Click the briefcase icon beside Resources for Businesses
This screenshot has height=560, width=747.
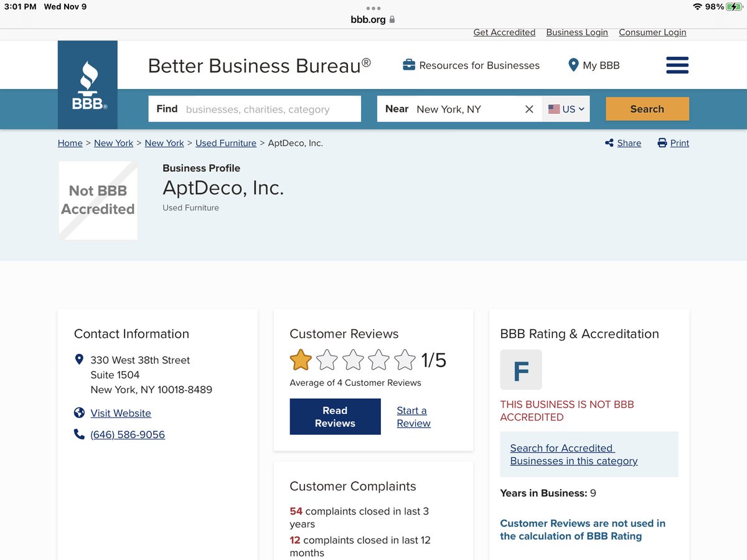coord(409,65)
